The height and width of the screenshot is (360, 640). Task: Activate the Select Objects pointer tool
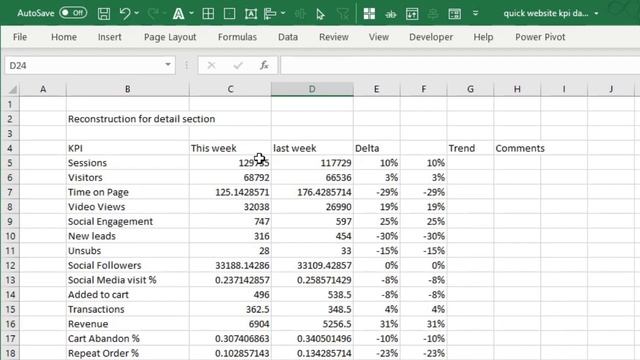(x=320, y=14)
